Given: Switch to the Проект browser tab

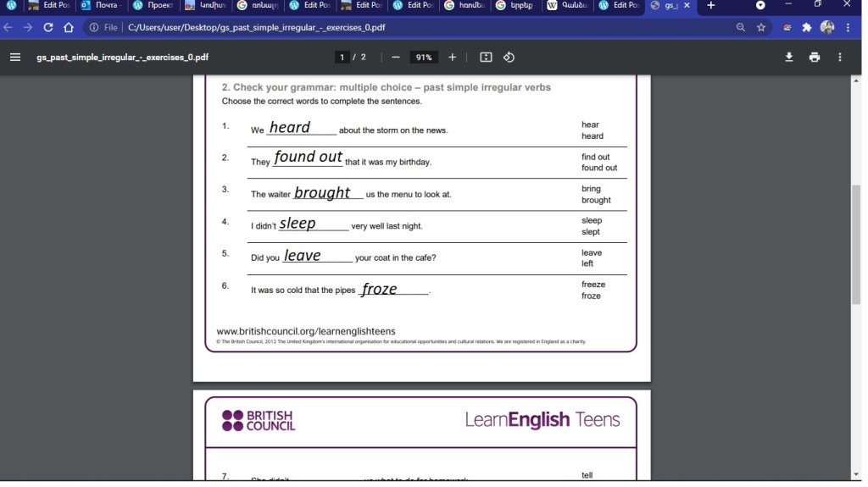Looking at the screenshot, I should coord(154,6).
